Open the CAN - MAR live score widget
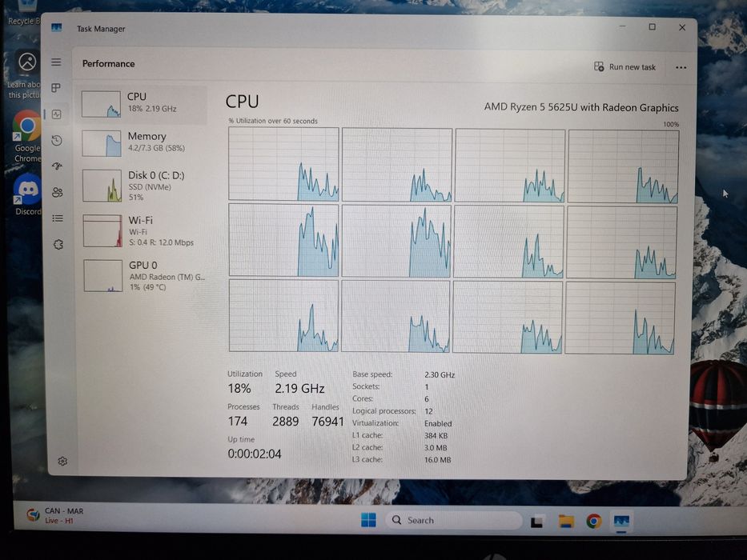The image size is (747, 560). [56, 515]
